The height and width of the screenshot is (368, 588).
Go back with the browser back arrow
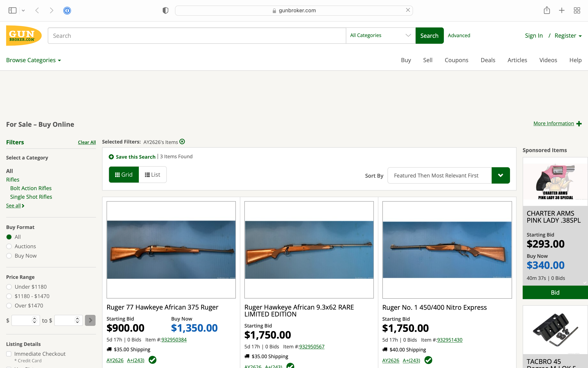[x=37, y=10]
